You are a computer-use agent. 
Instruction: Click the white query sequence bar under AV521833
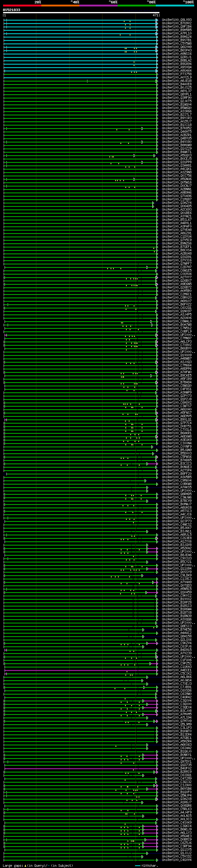tap(81, 13)
